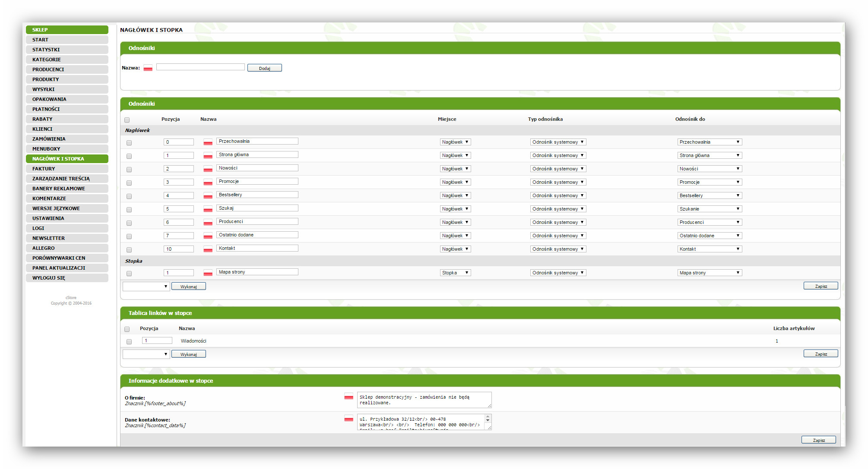Click the flag icon beside Mapa strony
Image resolution: width=868 pixels, height=469 pixels.
point(208,273)
